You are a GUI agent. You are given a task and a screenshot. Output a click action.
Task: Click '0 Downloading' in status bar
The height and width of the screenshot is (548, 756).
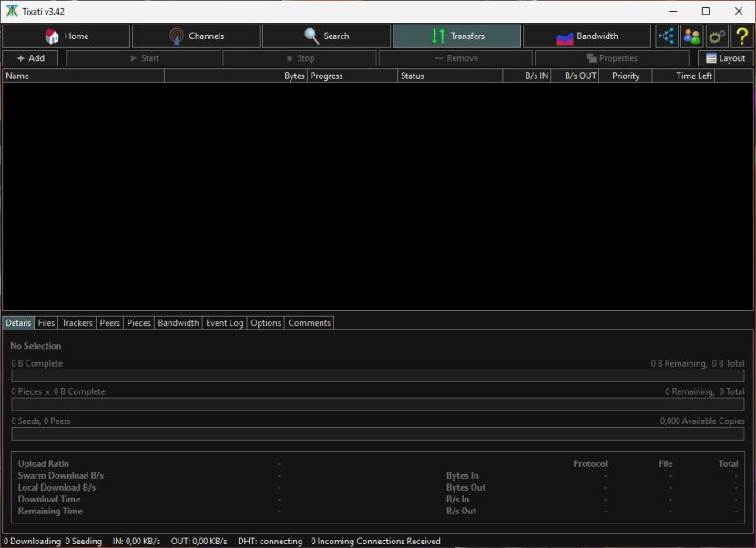[x=32, y=542]
